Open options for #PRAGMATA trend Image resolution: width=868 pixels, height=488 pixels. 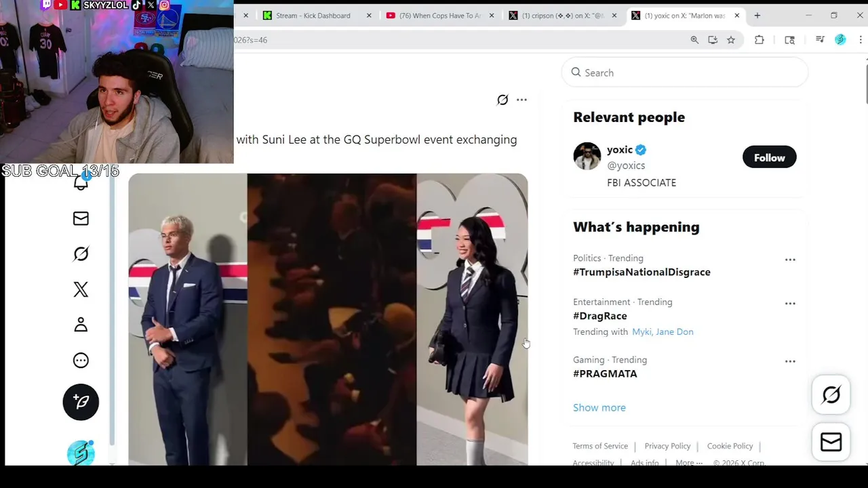click(790, 361)
